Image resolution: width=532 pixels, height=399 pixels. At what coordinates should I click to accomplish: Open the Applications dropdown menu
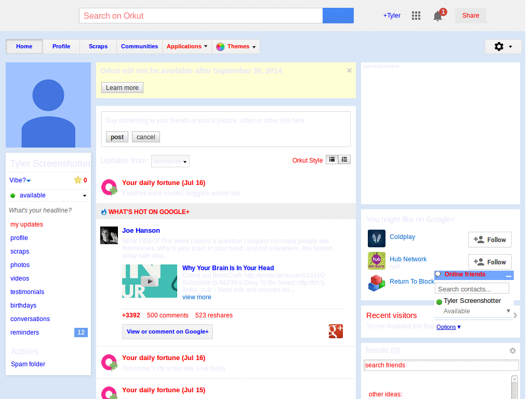point(187,46)
